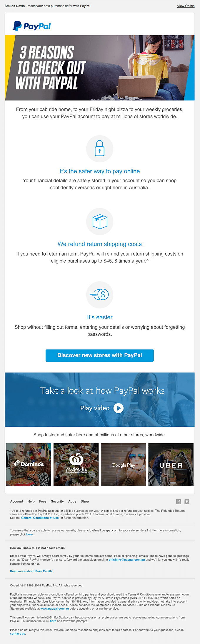
Task: Click the PayPal logo in the header
Action: tap(32, 26)
